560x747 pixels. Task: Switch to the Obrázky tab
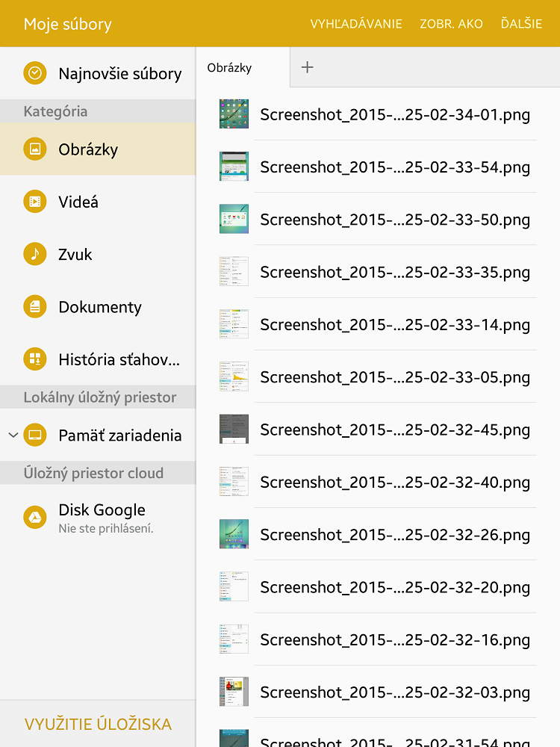point(230,68)
